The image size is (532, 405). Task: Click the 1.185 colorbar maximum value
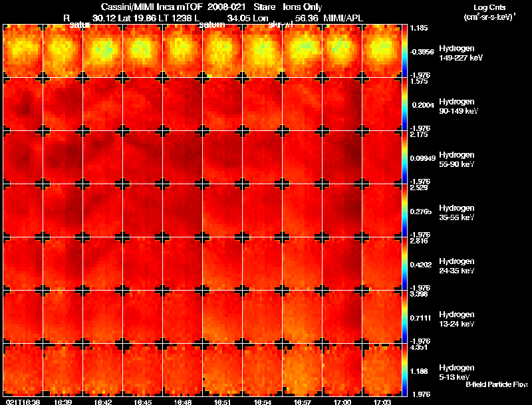coord(419,28)
